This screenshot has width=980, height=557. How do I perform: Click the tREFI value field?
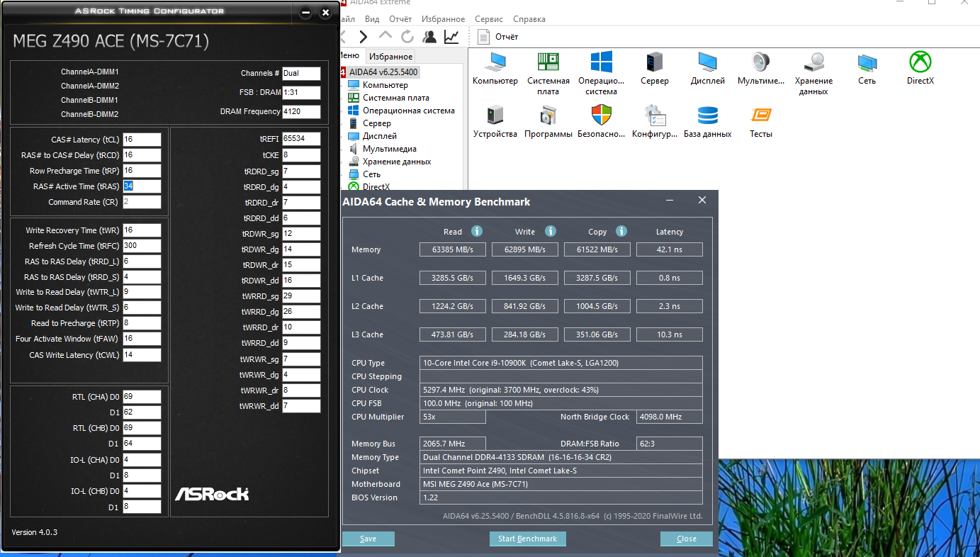(x=301, y=139)
